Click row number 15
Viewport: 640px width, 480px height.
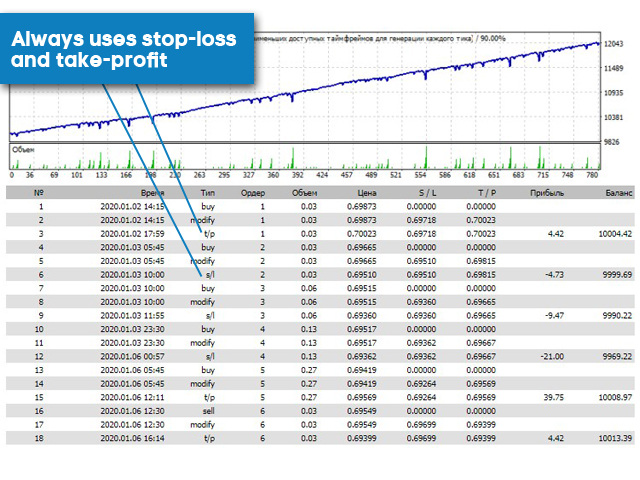pyautogui.click(x=39, y=397)
